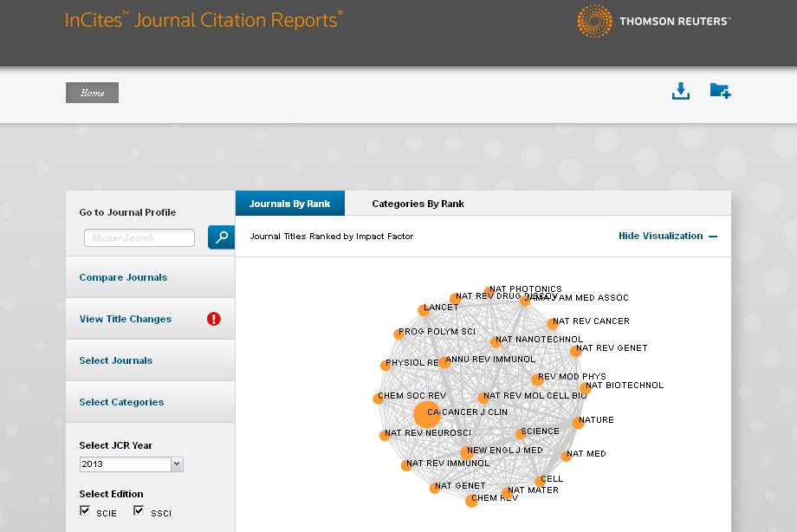Image resolution: width=797 pixels, height=532 pixels.
Task: Click the red title changes alert icon
Action: 213,319
